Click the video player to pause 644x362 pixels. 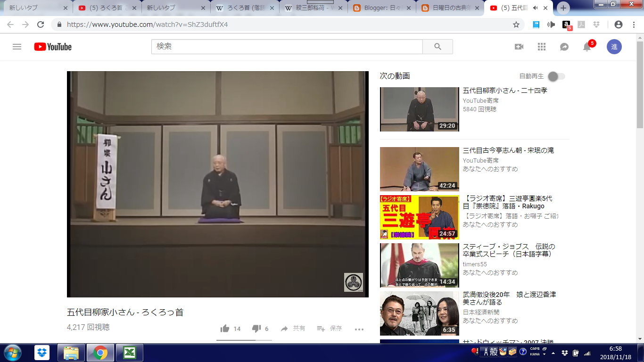pos(218,184)
